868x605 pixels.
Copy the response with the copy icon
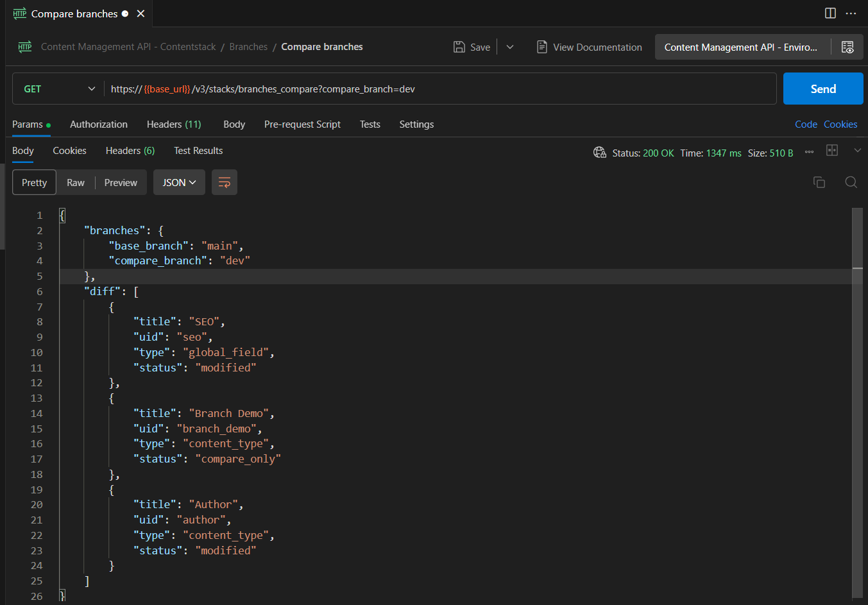(819, 182)
